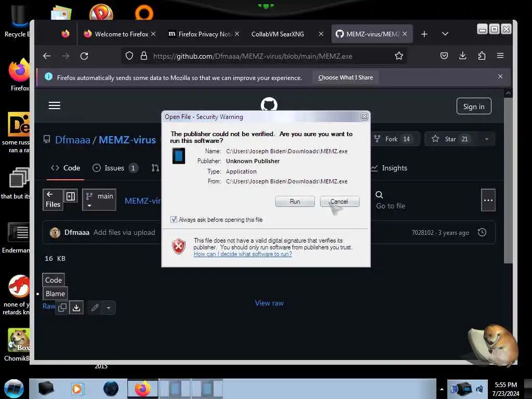Click Go to file search
The height and width of the screenshot is (399, 532).
[x=390, y=200]
